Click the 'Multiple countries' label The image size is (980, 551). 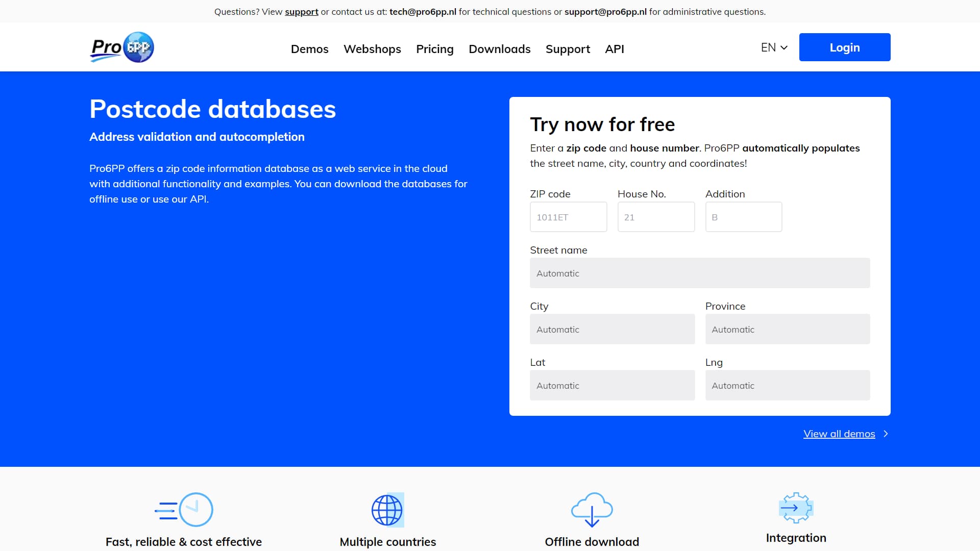(x=388, y=542)
